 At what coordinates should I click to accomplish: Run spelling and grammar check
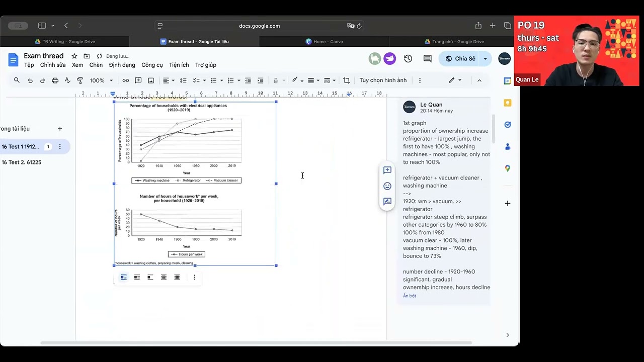click(67, 80)
